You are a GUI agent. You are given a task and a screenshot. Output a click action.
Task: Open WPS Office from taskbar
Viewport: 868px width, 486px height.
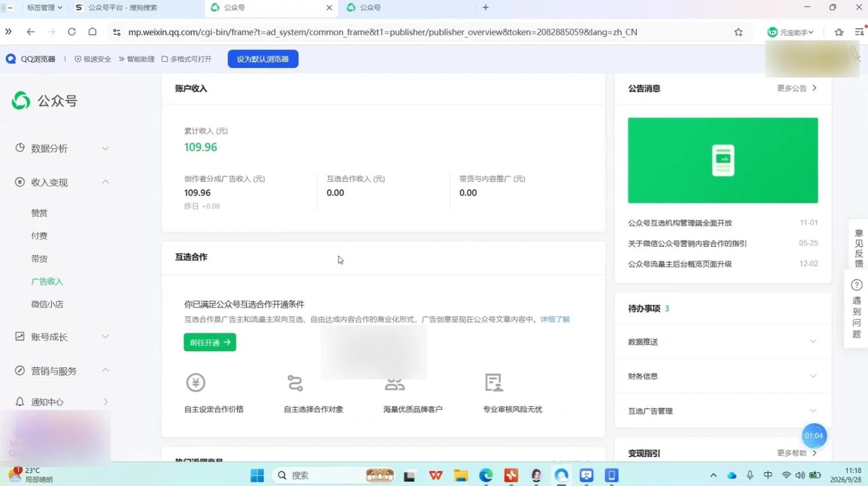pos(435,475)
